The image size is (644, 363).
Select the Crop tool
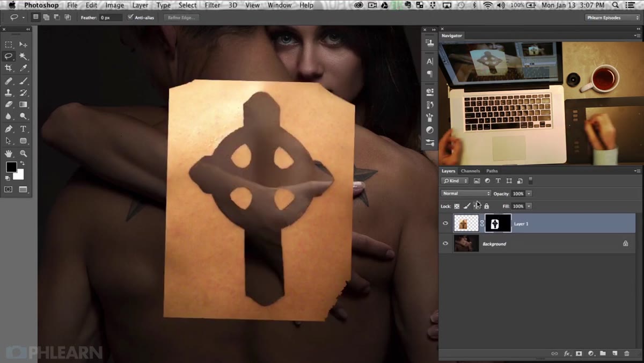9,68
